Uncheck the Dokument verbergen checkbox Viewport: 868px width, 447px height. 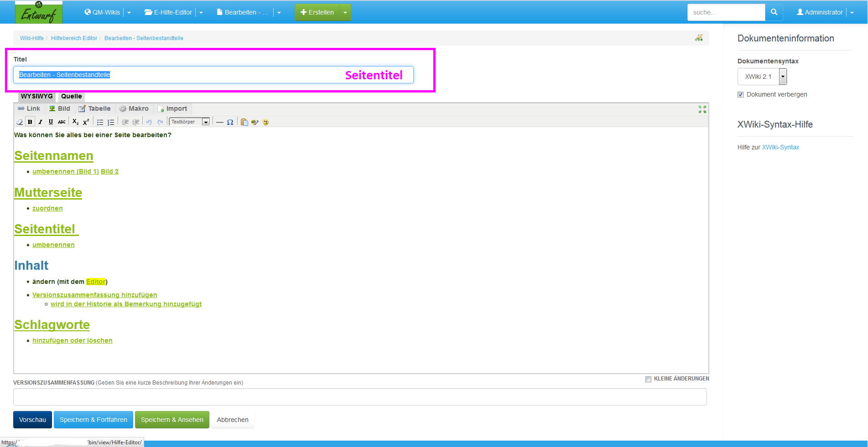tap(740, 95)
